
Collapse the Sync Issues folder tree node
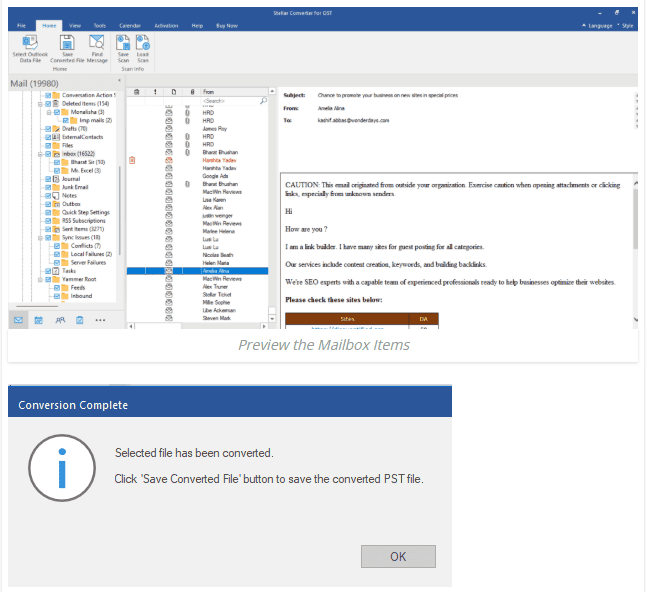click(x=39, y=237)
